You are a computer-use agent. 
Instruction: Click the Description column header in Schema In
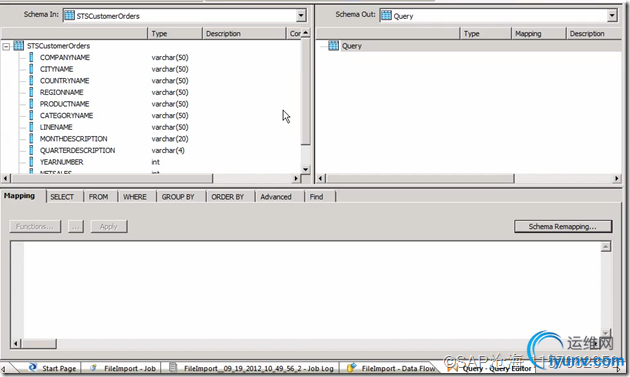(x=244, y=33)
